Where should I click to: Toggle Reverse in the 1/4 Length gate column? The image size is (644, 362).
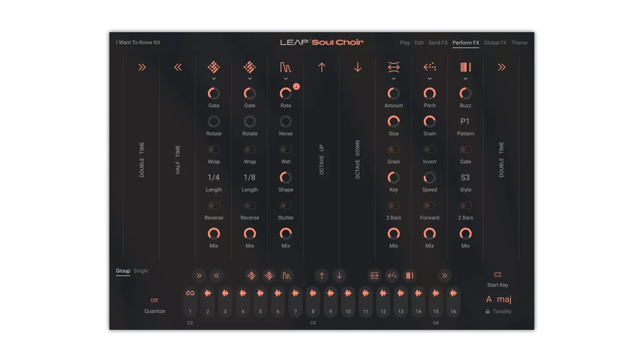(214, 206)
